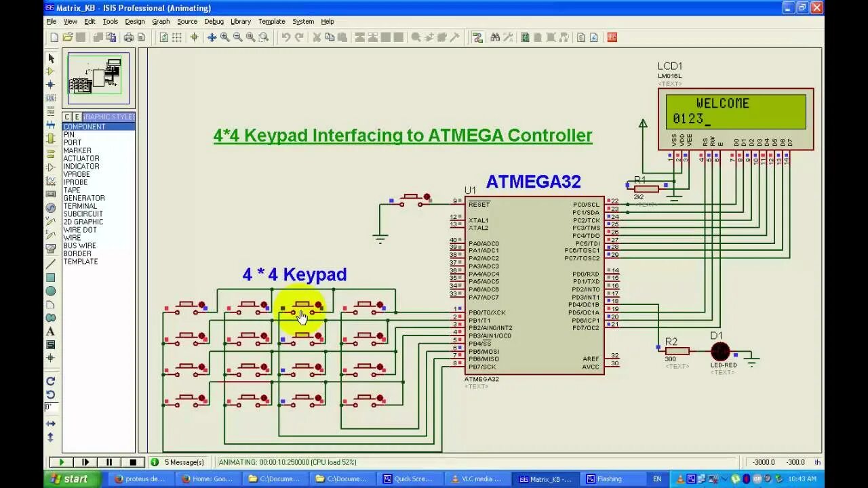Toggle the wire autorouter icon
This screenshot has width=868, height=488.
(x=477, y=37)
